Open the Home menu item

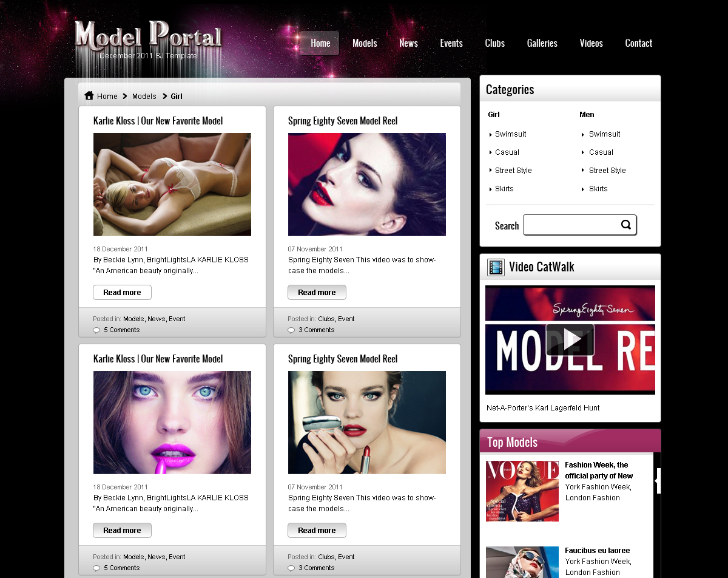pos(320,43)
